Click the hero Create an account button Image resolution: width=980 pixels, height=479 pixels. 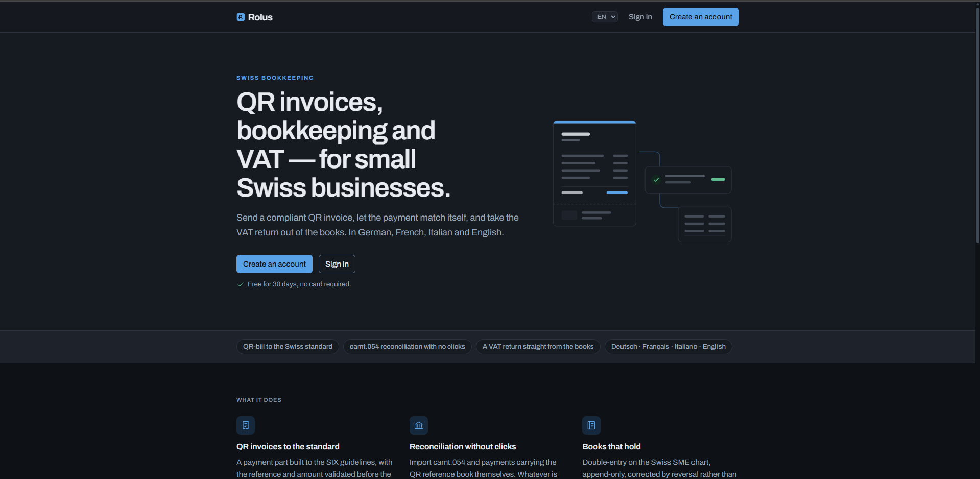point(274,264)
